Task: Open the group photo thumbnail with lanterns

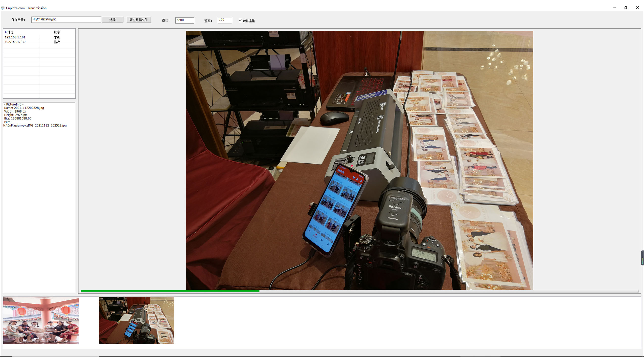Action: [x=41, y=320]
